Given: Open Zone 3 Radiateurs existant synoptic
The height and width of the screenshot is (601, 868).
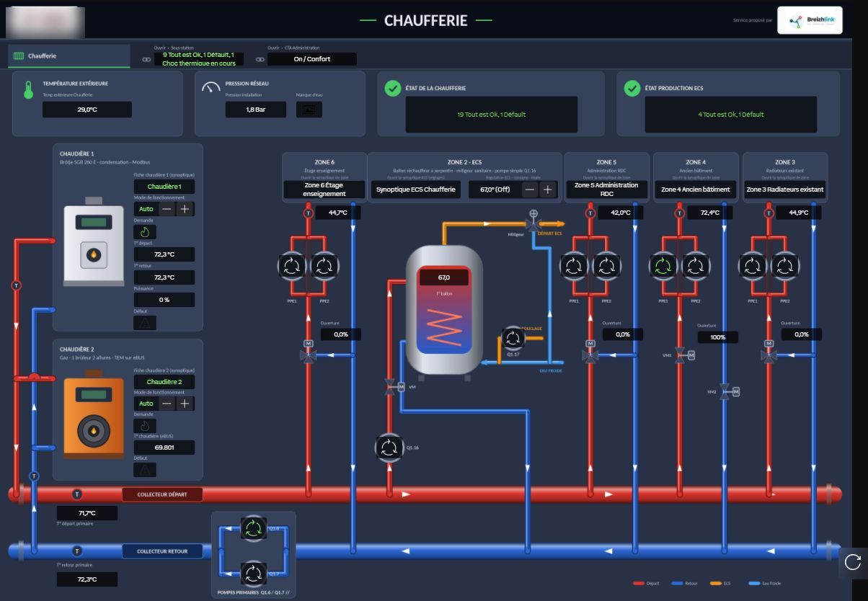Looking at the screenshot, I should pos(785,190).
